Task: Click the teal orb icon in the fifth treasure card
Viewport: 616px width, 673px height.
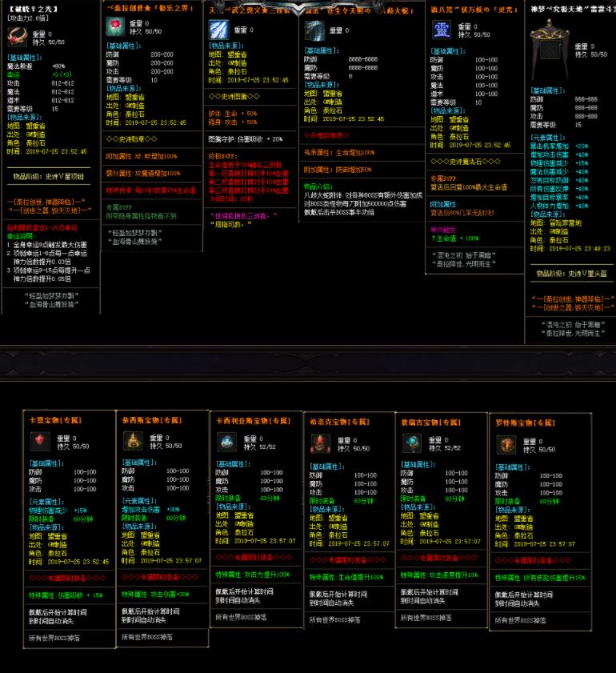Action: tap(413, 443)
